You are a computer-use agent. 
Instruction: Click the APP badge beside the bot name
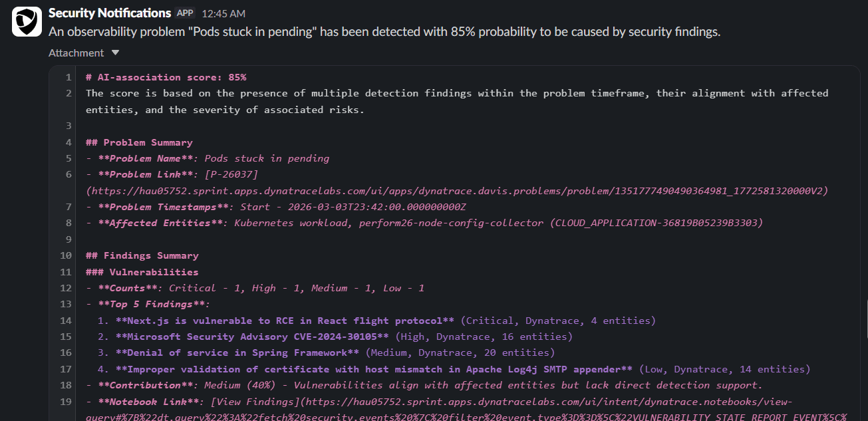[185, 12]
